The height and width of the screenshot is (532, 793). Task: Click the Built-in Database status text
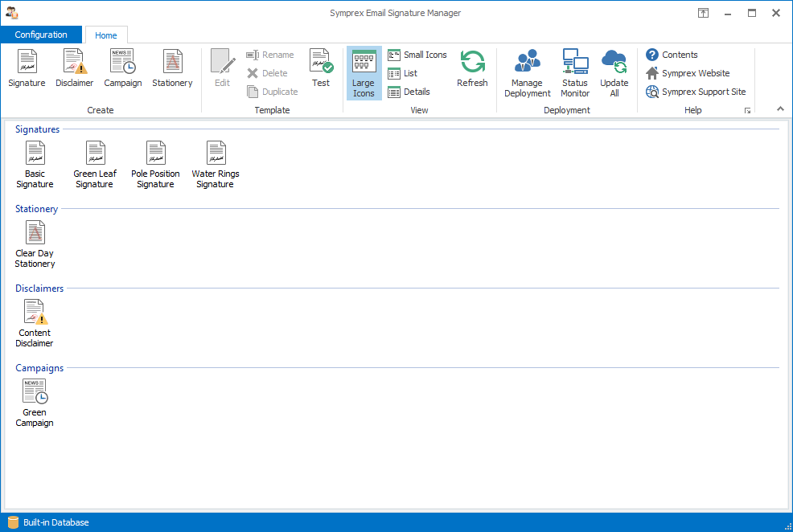point(56,522)
